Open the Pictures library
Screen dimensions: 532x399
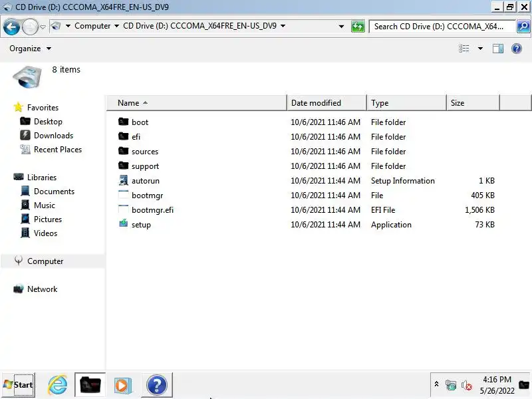pyautogui.click(x=41, y=219)
